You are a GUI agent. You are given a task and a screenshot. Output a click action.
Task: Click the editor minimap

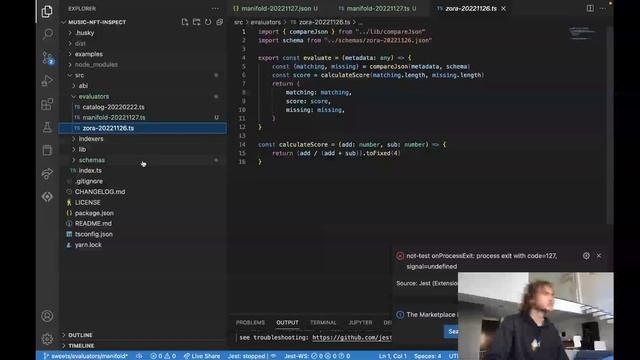click(583, 33)
